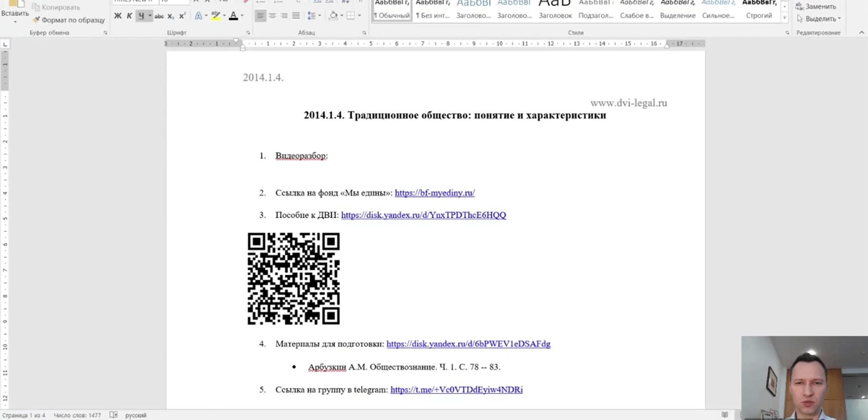Open line spacing options
Image resolution: width=868 pixels, height=420 pixels.
pos(311,16)
